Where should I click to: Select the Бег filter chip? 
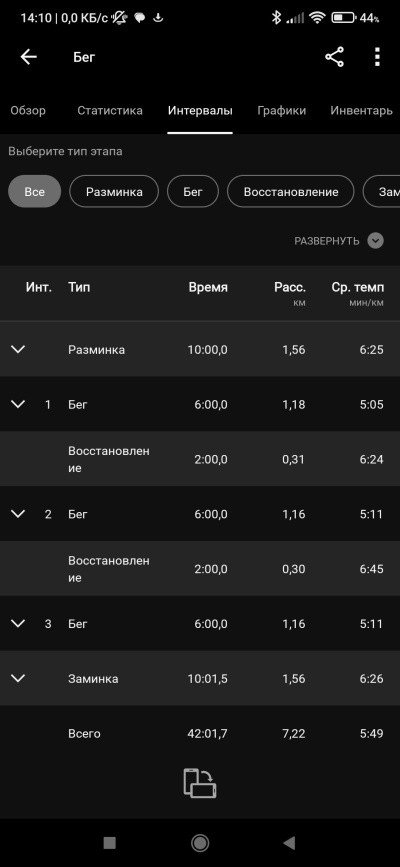tap(193, 192)
